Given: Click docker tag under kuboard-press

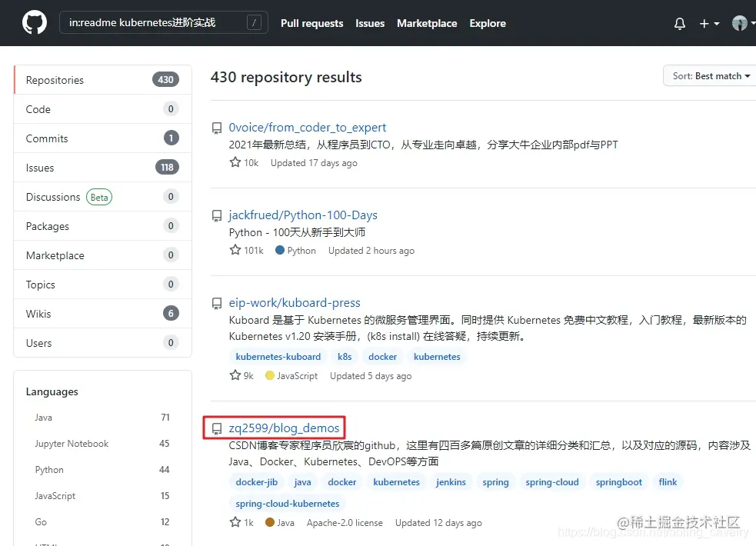Looking at the screenshot, I should click(x=382, y=357).
